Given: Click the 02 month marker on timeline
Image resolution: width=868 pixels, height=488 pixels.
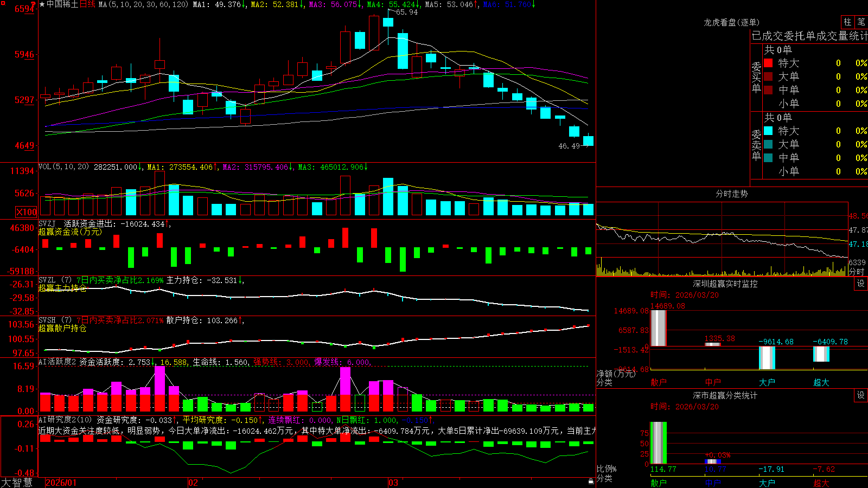Looking at the screenshot, I should 193,483.
